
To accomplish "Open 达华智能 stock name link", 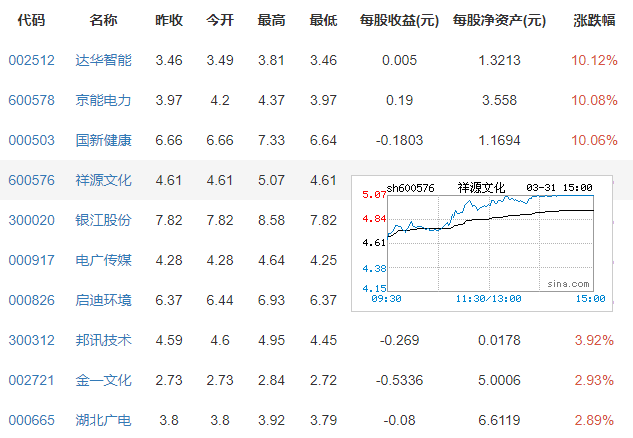I will [x=103, y=61].
